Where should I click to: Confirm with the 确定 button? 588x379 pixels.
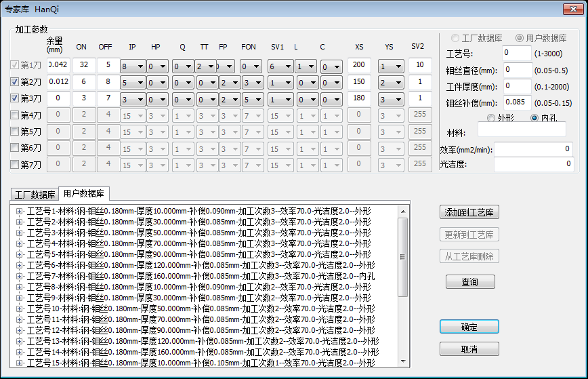(469, 327)
